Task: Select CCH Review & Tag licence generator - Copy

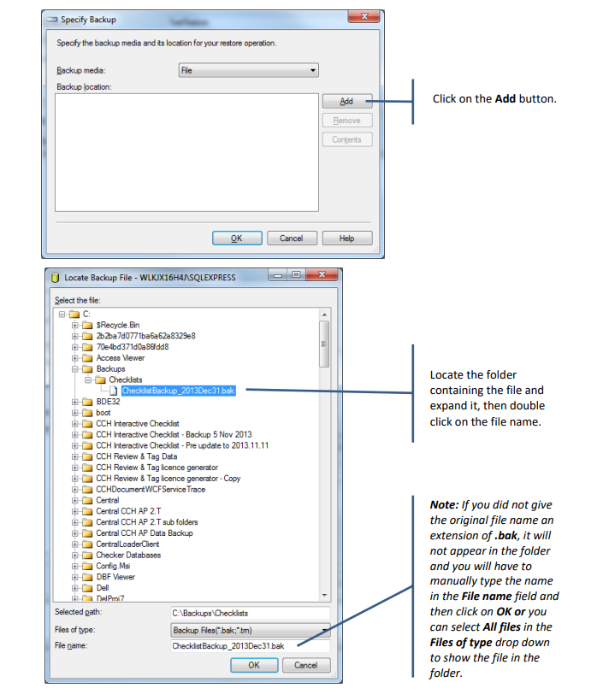Action: click(168, 479)
